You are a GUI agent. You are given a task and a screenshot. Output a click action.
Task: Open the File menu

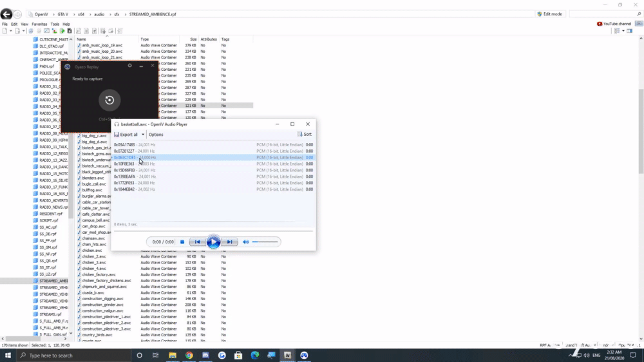pyautogui.click(x=5, y=24)
